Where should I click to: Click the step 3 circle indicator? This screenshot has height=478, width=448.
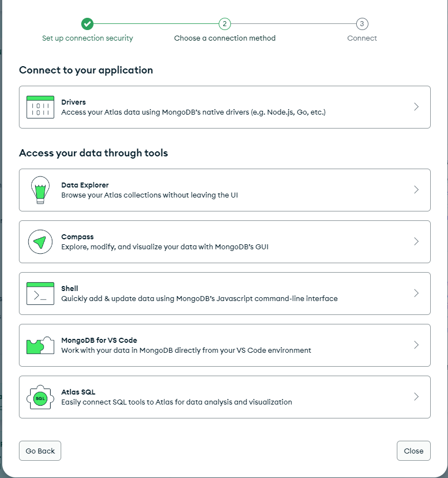362,24
